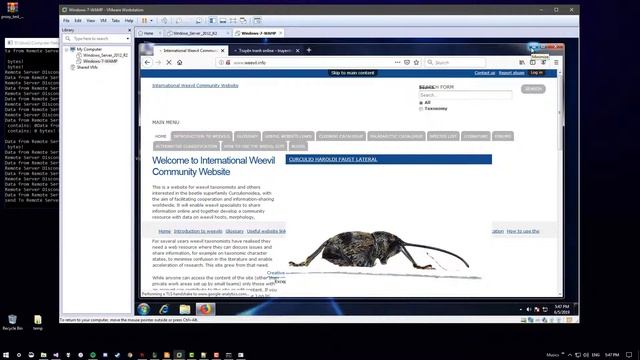Click the gray SEARCH button

point(533,89)
